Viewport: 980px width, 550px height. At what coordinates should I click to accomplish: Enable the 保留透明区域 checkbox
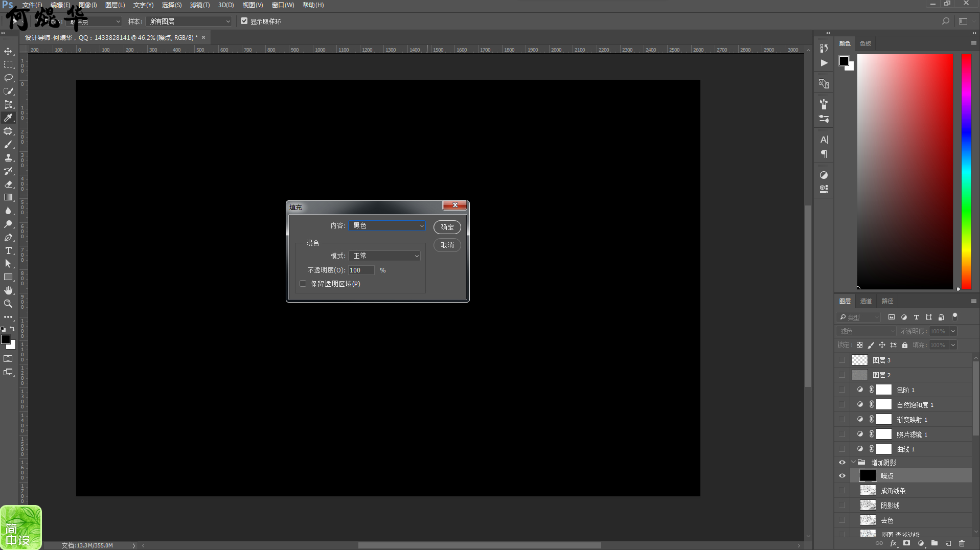coord(303,284)
